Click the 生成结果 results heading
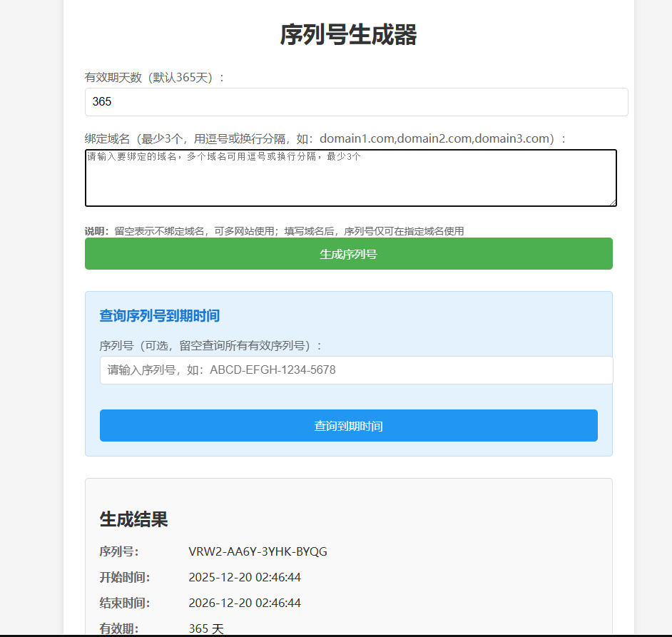Viewport: 672px width, 637px height. pos(132,519)
